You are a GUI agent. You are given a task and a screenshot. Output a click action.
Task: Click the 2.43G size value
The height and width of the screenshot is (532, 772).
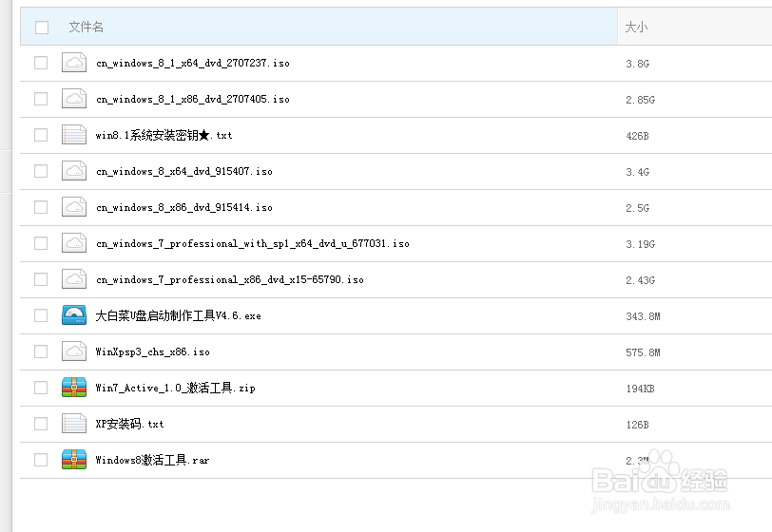point(640,280)
